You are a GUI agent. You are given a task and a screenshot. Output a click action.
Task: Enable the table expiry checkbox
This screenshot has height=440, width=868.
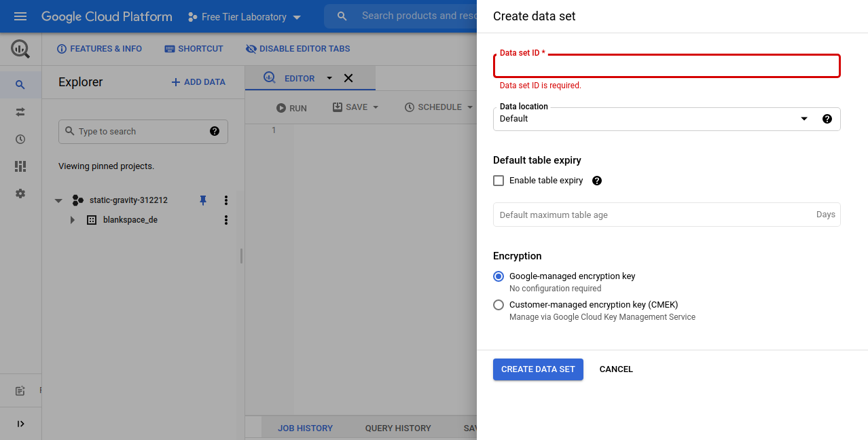[x=499, y=181]
